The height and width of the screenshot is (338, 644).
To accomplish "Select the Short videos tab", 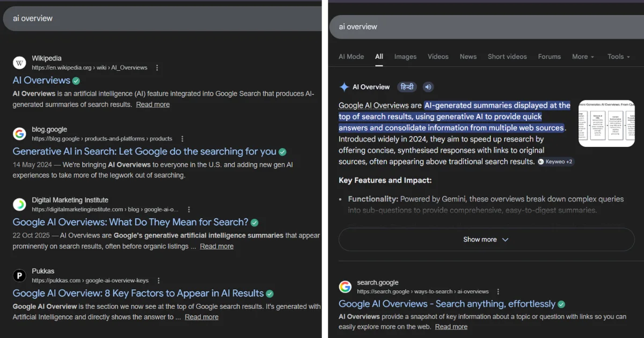I will click(507, 56).
